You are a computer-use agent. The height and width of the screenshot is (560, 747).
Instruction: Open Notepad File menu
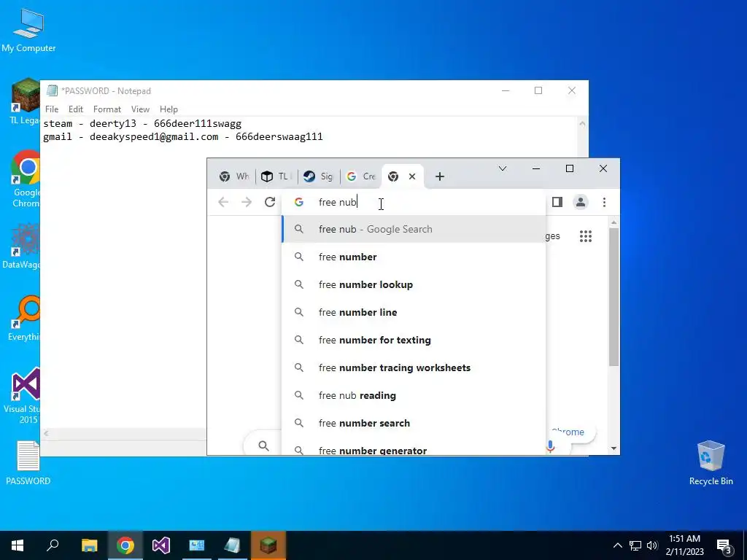point(52,109)
